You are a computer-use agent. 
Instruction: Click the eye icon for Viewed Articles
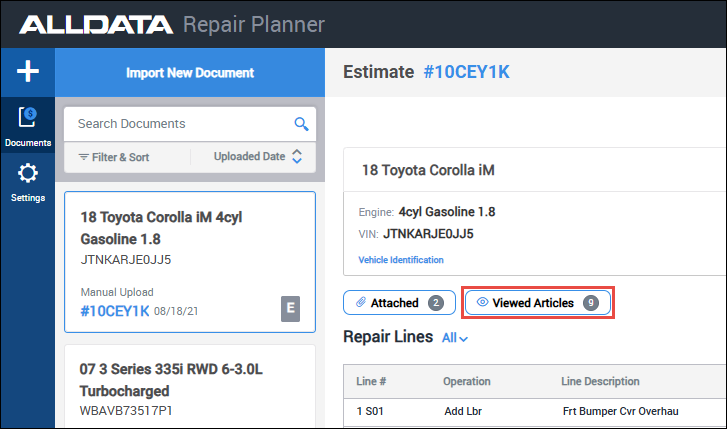[x=482, y=302]
